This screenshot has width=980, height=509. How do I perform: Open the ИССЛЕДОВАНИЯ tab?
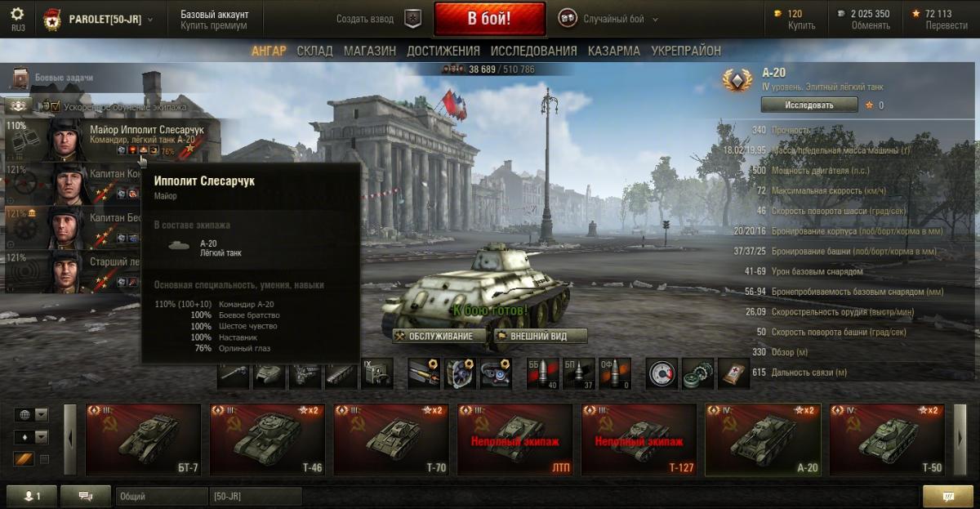tap(534, 51)
